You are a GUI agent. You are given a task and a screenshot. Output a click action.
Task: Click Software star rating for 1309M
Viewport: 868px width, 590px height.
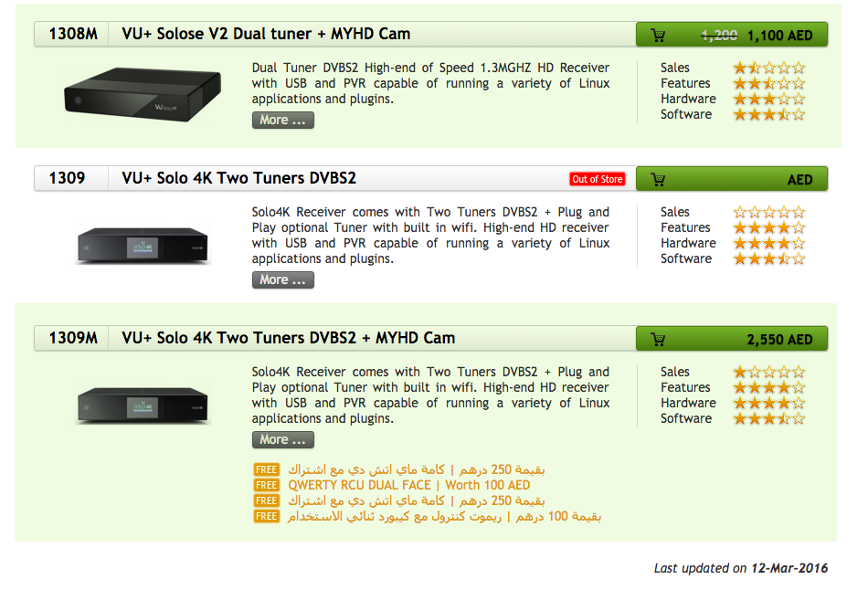click(769, 418)
